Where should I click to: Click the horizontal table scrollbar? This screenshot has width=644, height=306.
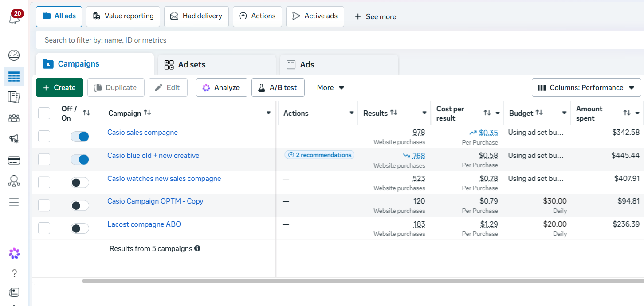pos(363,281)
